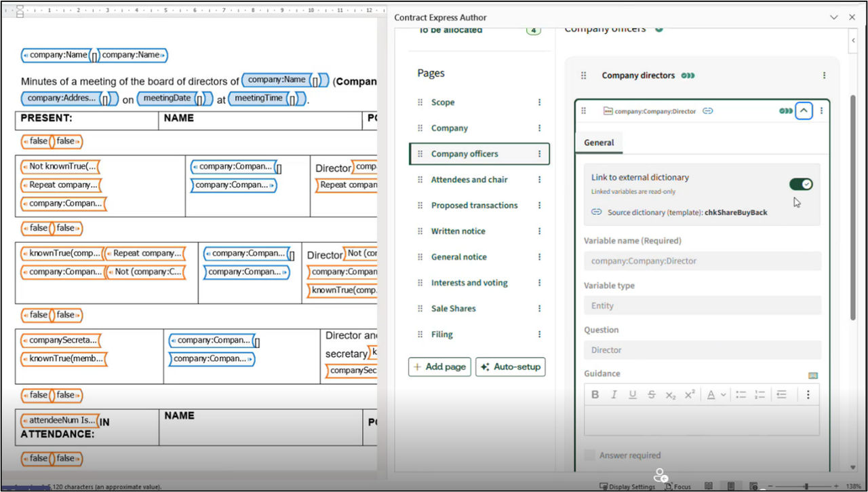Click the Add page button
The width and height of the screenshot is (868, 492).
click(439, 367)
